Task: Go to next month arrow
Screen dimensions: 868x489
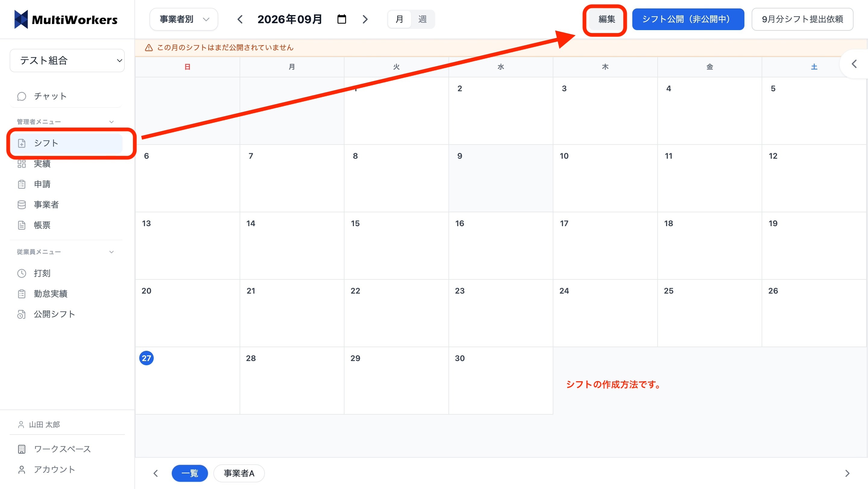Action: coord(365,19)
